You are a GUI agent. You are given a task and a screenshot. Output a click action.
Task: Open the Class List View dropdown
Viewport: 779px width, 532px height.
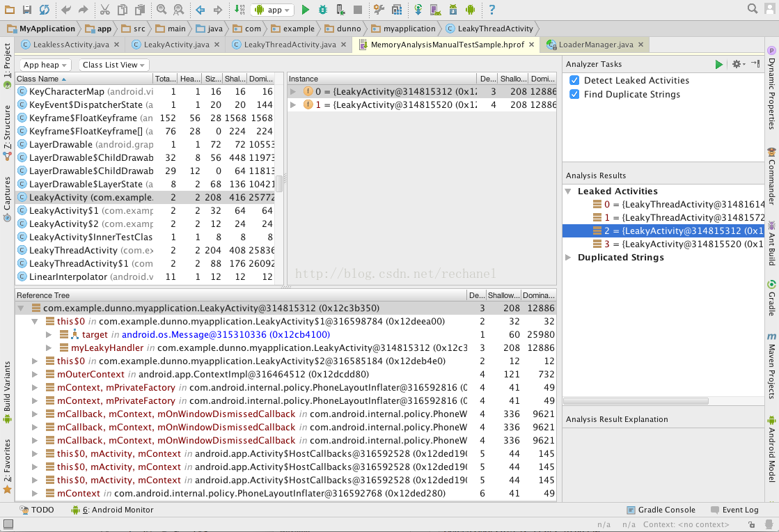click(113, 65)
